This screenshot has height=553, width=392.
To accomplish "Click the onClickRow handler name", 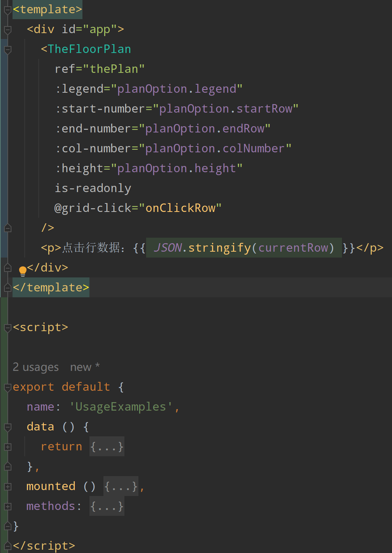I will coord(180,208).
